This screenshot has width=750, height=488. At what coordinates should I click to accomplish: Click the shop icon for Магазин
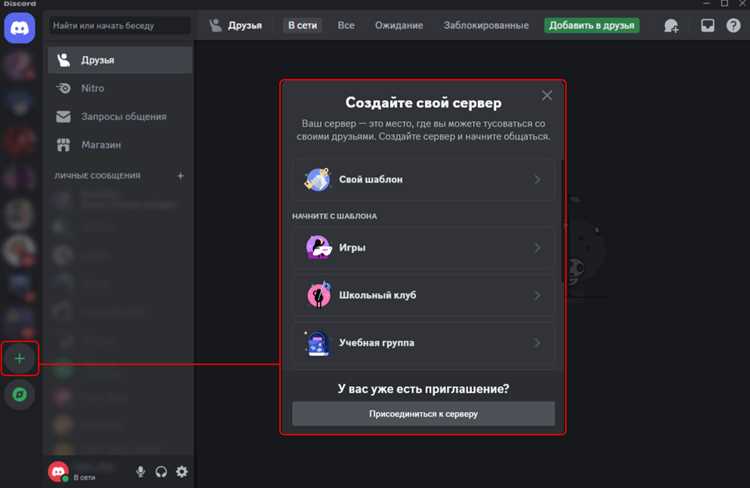64,144
